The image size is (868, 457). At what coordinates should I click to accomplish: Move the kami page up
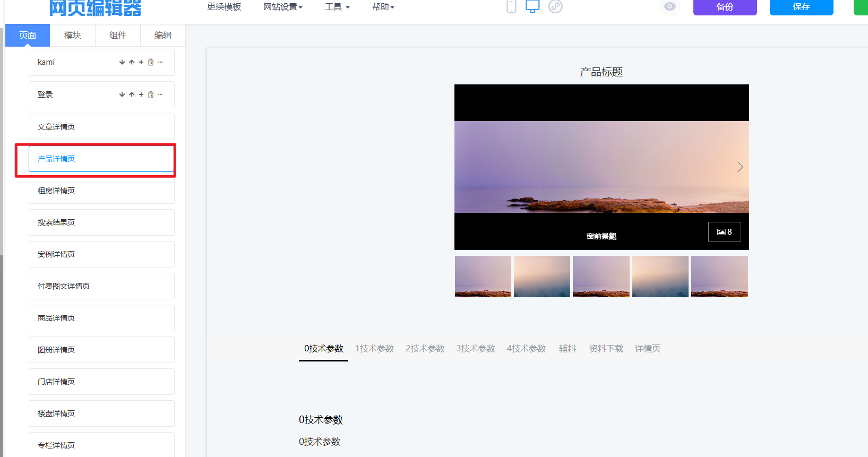(x=132, y=62)
